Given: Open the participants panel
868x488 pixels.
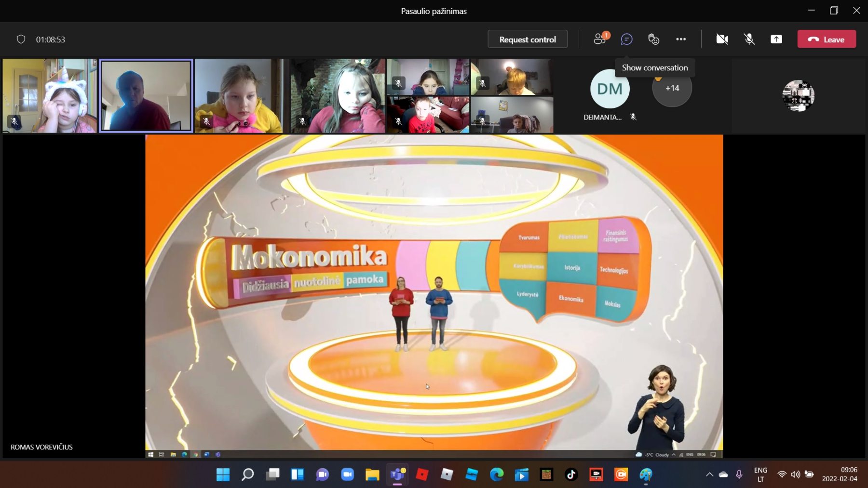Looking at the screenshot, I should (x=600, y=39).
